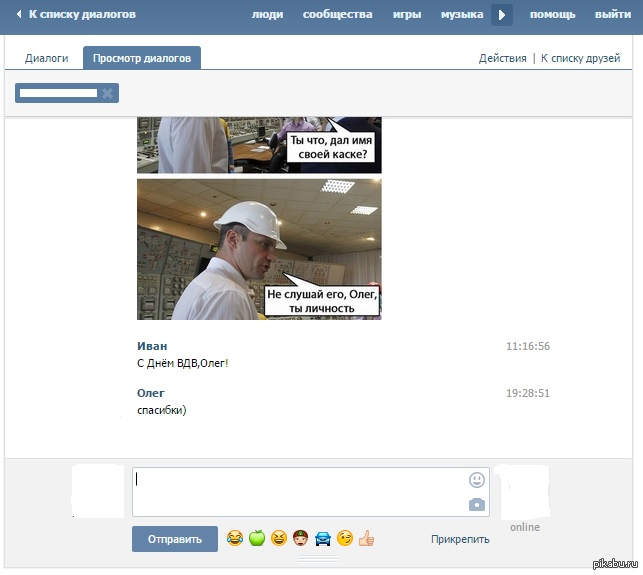Insert the face with green cap emoji

pos(301,538)
